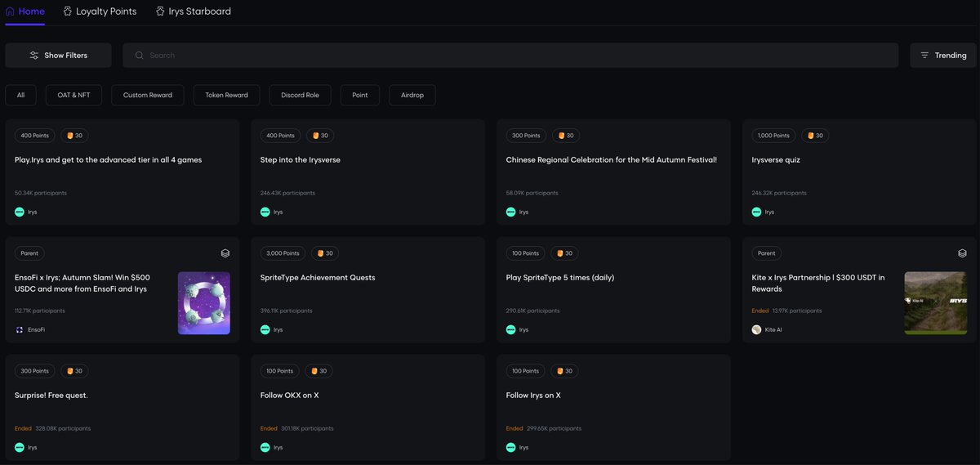Click the 'Surprise! Free quest.' title
980x465 pixels.
point(51,396)
